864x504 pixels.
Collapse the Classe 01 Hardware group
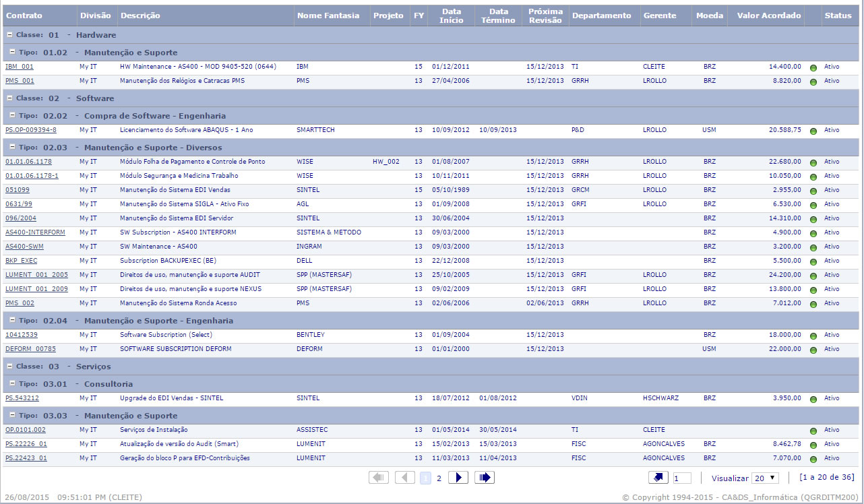(x=9, y=35)
